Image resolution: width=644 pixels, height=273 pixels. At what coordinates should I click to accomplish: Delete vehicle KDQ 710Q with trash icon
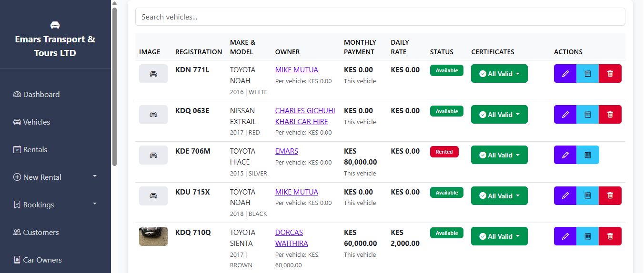click(610, 236)
